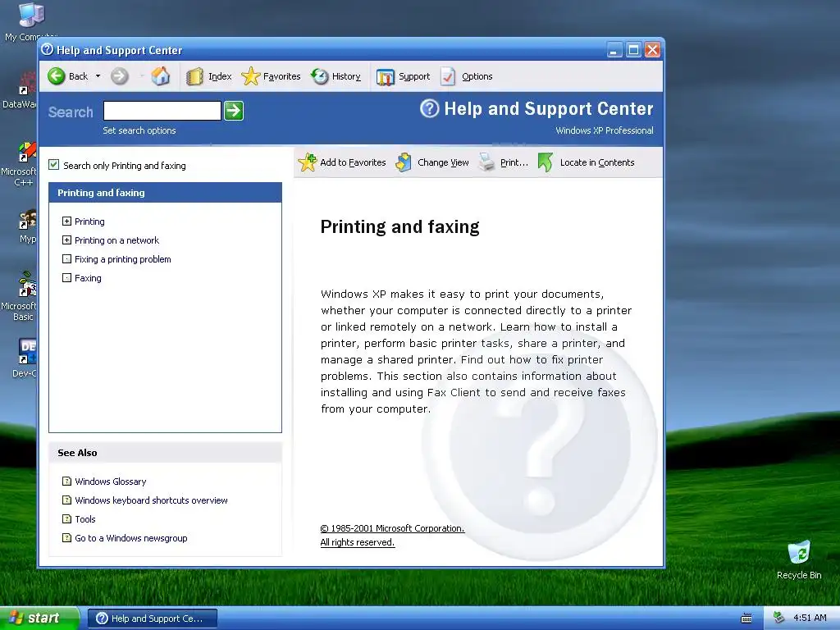Click the Windows Glossary help icon
Screen dimensions: 840x630
click(x=66, y=481)
